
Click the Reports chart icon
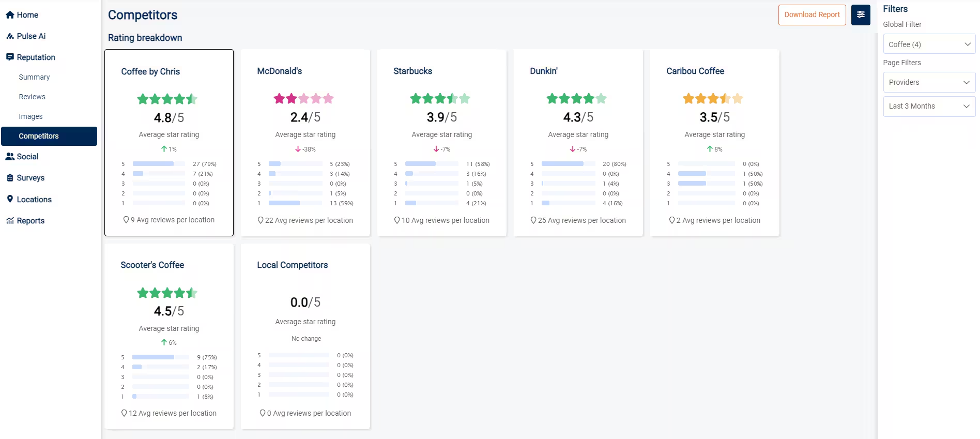point(10,221)
